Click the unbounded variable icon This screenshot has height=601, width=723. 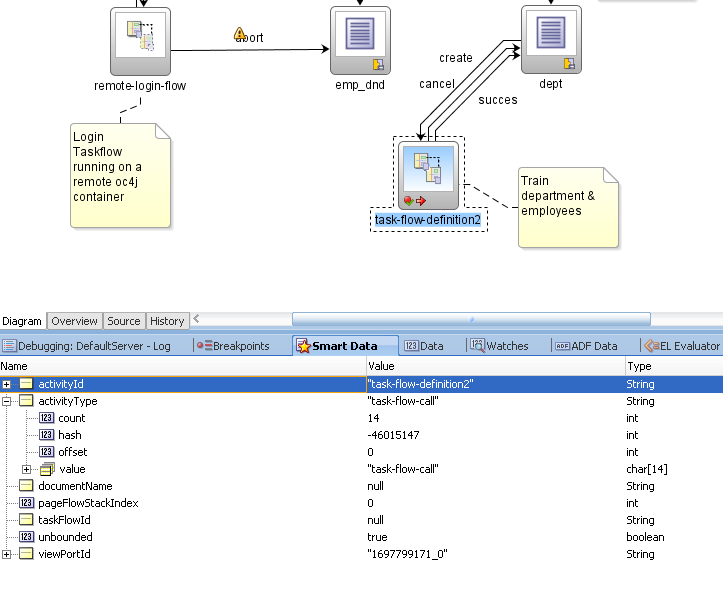pyautogui.click(x=26, y=537)
